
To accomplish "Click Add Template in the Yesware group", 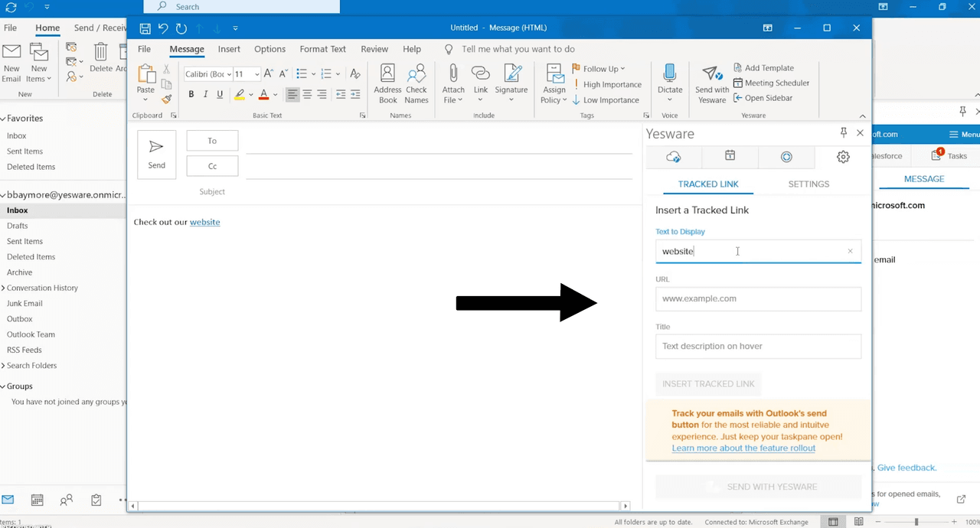I will click(x=763, y=68).
